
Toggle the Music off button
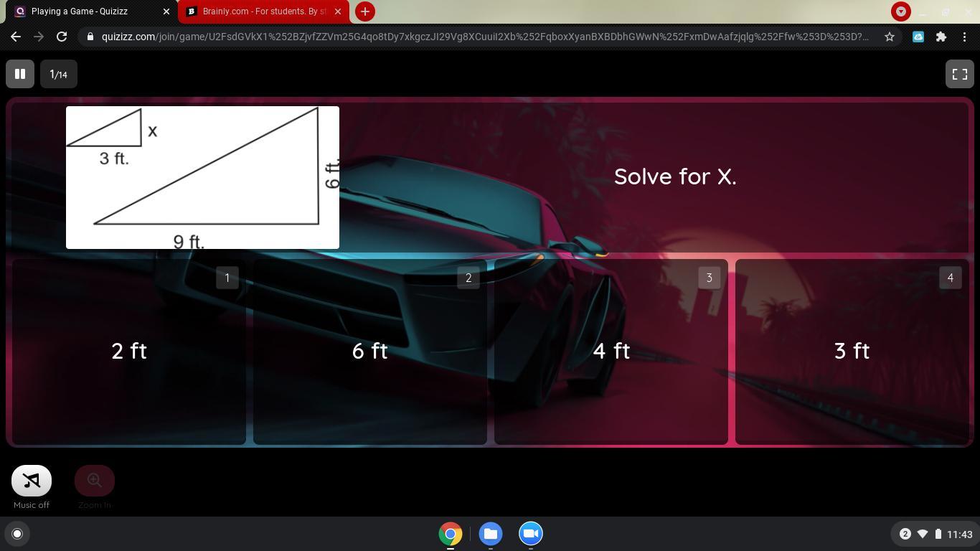click(32, 481)
